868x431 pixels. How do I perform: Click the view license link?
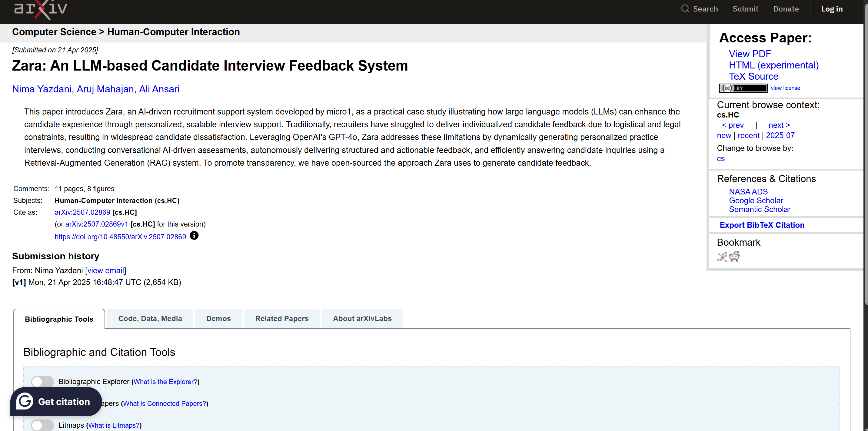(785, 88)
